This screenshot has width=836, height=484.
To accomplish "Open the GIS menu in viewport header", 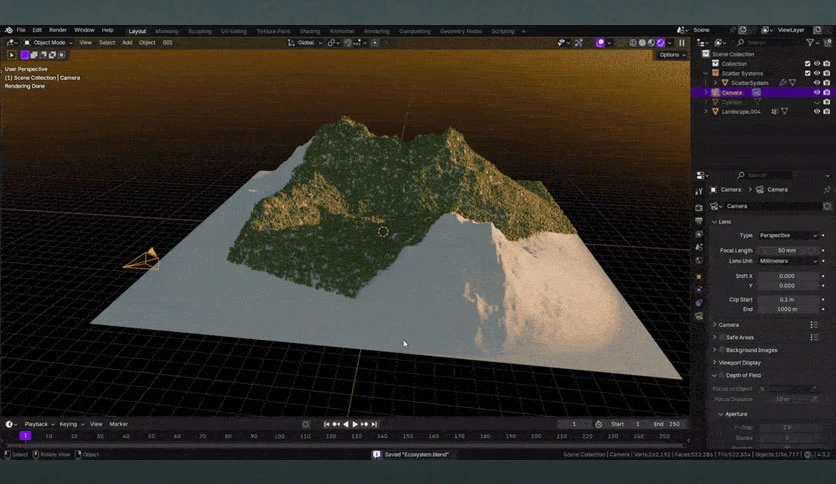I will click(167, 43).
